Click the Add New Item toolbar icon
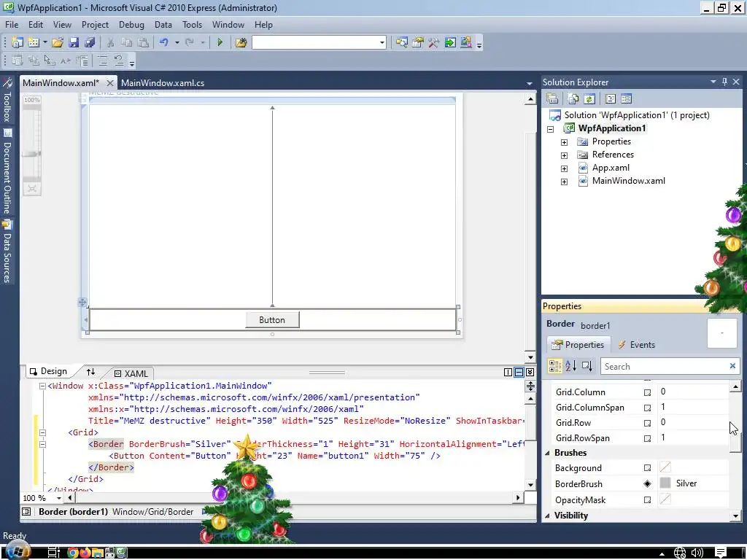Viewport: 747px width, 560px height. 34,42
